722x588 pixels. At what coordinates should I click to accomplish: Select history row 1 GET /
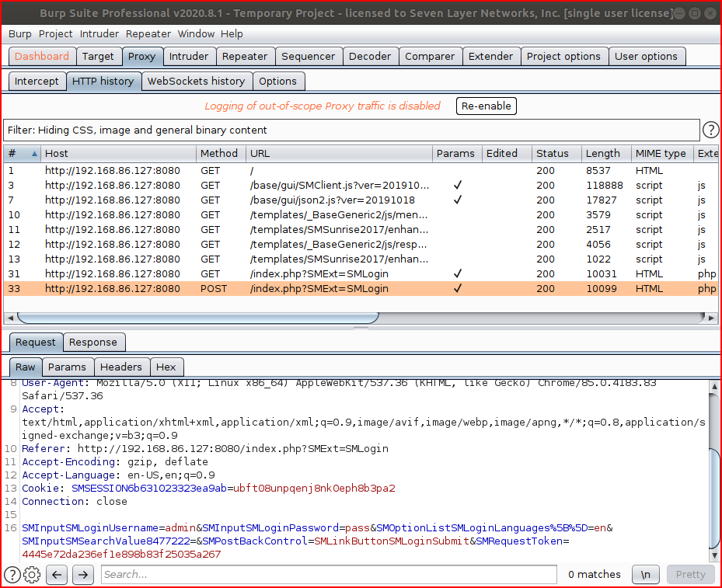coord(361,171)
